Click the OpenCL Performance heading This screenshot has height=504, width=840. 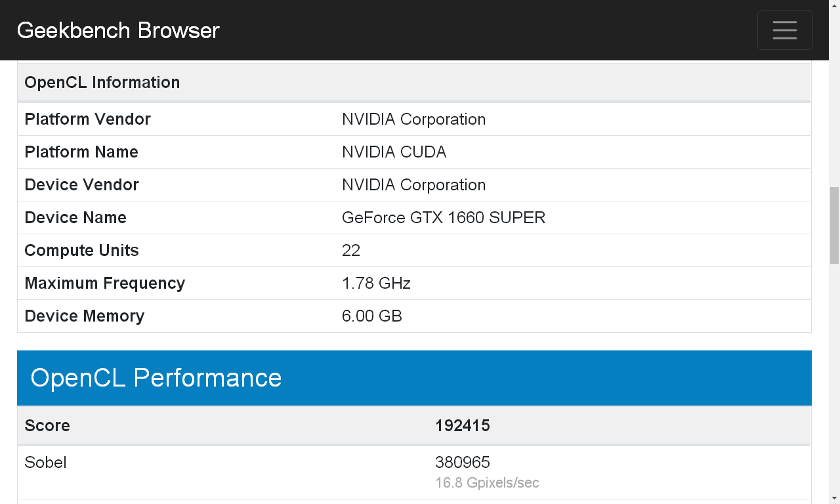156,378
